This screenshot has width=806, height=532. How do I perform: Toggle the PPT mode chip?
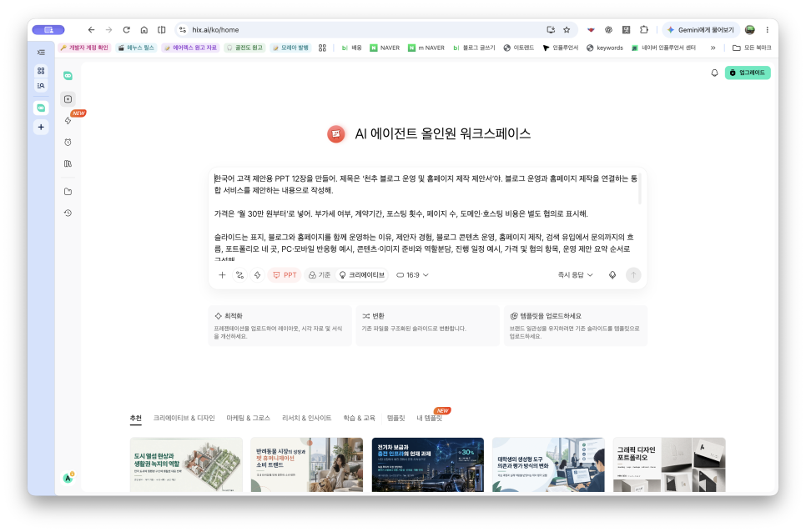tap(285, 275)
